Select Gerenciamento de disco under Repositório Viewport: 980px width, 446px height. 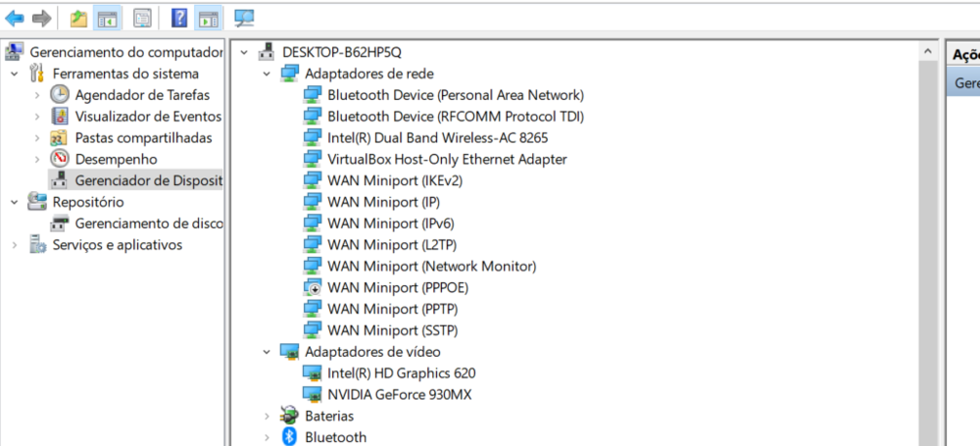149,223
